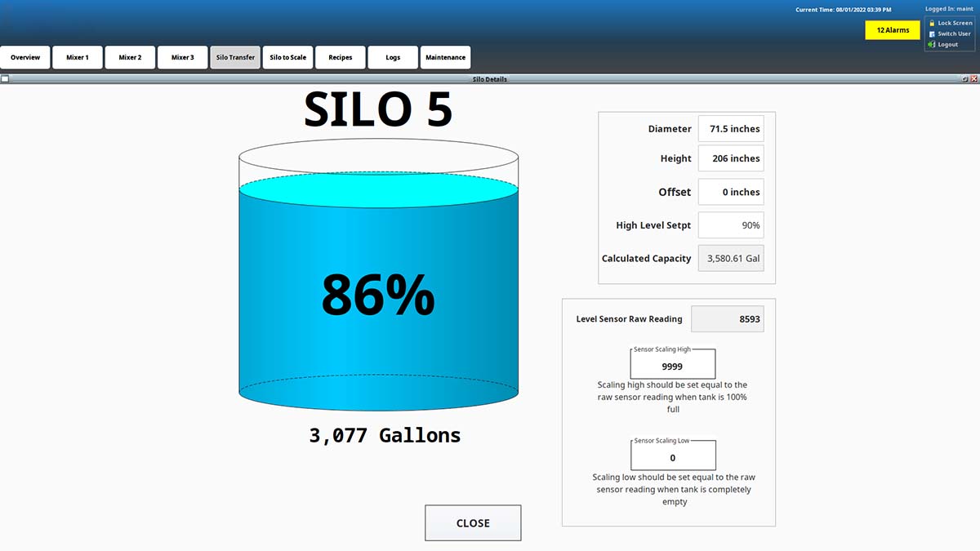Restore the Silo Details window

[x=965, y=79]
